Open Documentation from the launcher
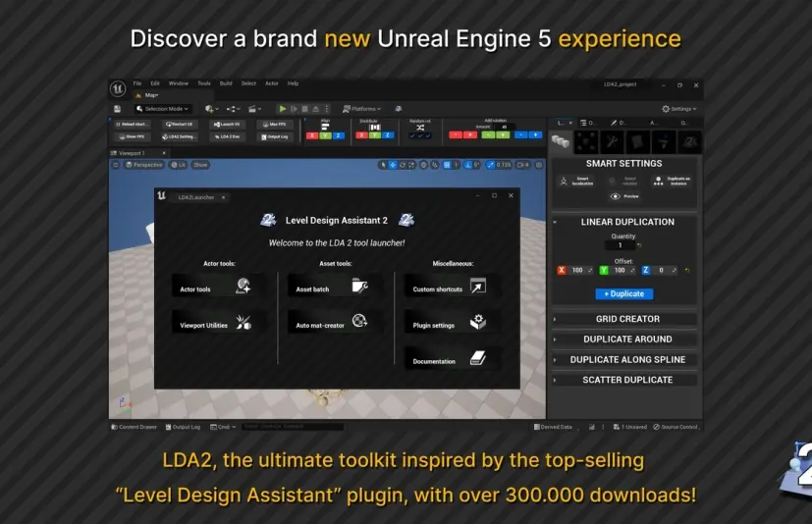812x524 pixels. pyautogui.click(x=449, y=360)
